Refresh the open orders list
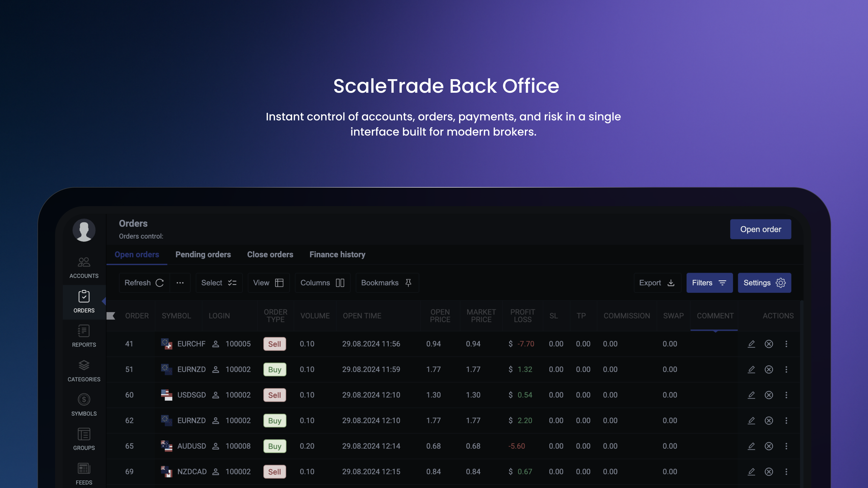Viewport: 868px width, 488px height. (144, 282)
